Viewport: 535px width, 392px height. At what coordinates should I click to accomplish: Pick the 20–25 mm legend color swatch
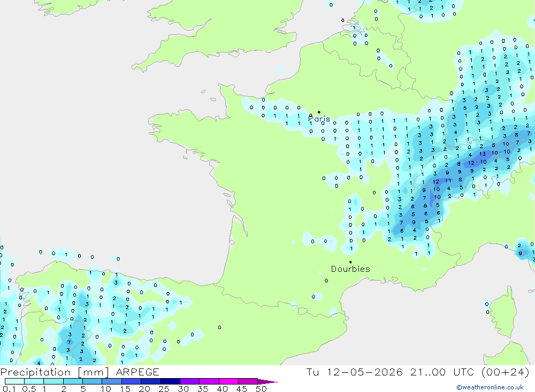(x=151, y=381)
